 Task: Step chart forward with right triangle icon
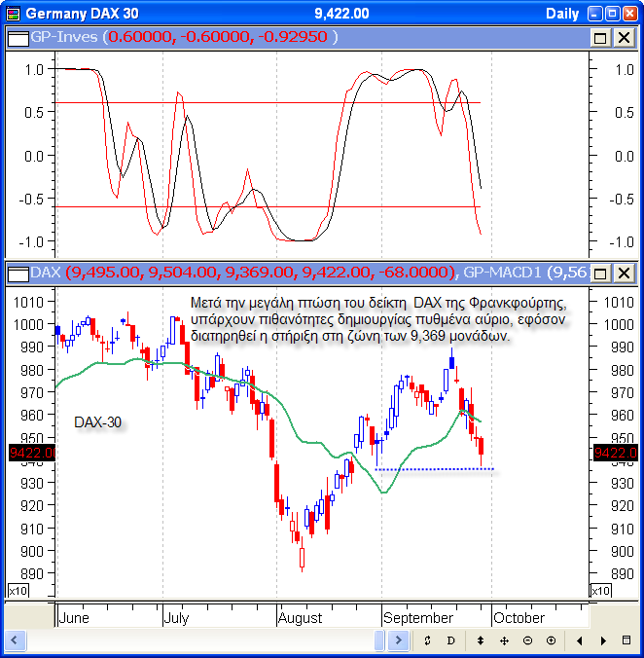pos(603,640)
